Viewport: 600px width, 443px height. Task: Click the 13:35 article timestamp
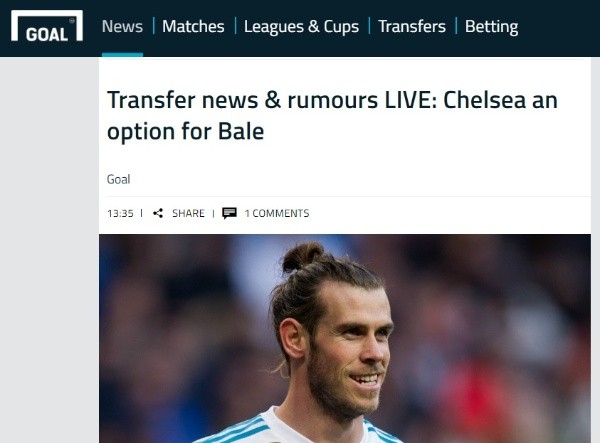pyautogui.click(x=120, y=213)
